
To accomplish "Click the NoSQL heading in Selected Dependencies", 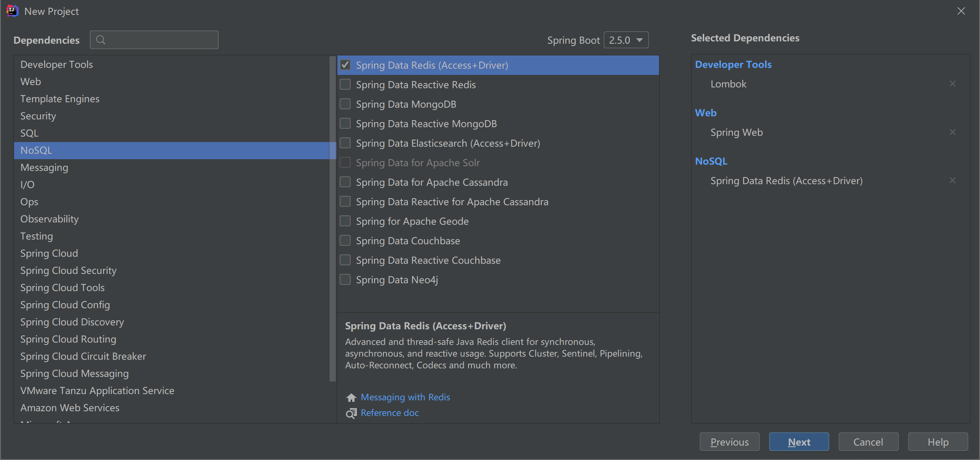I will 711,161.
